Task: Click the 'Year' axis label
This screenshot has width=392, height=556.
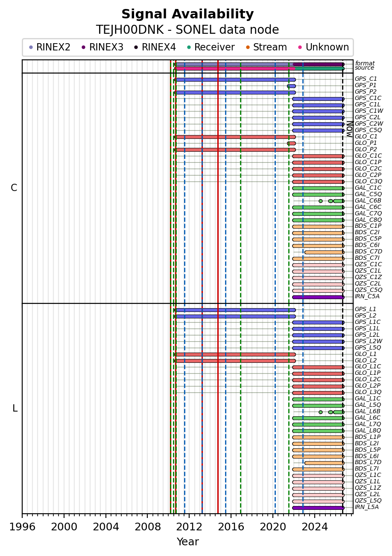Action: [187, 542]
